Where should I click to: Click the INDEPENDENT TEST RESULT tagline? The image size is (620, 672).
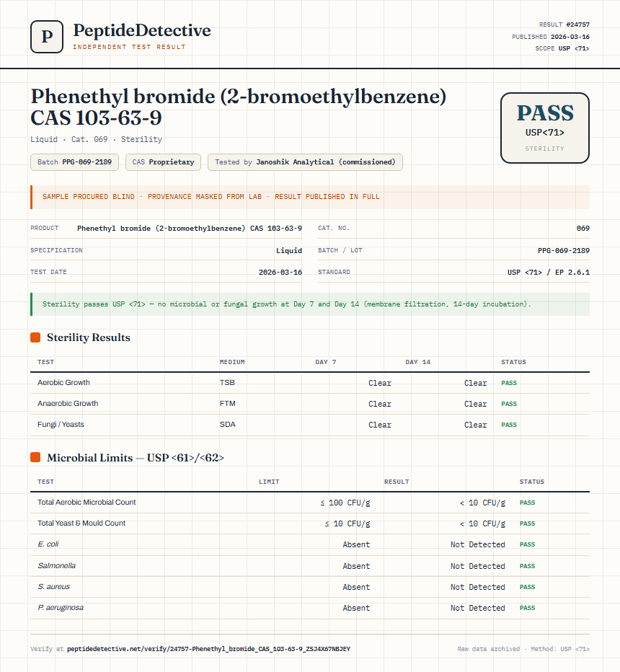129,47
